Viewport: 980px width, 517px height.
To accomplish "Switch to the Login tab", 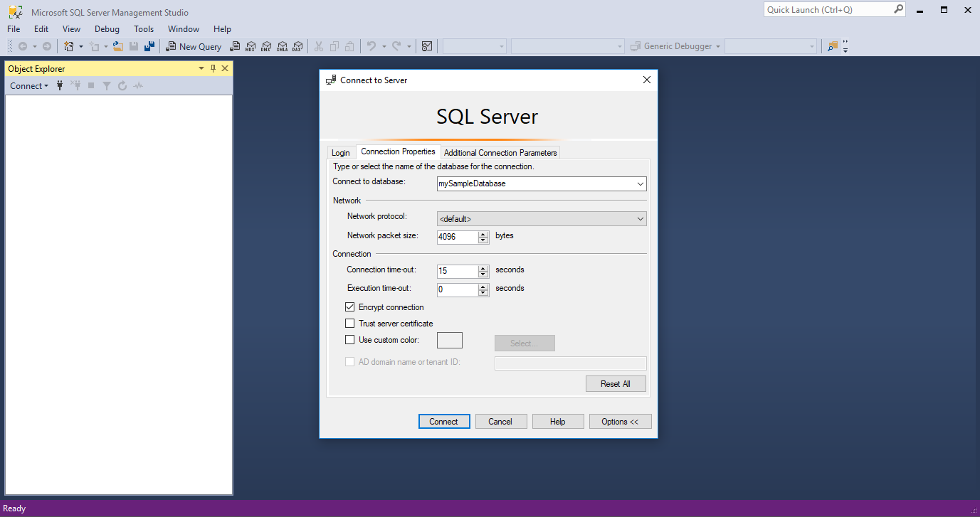I will (x=341, y=153).
